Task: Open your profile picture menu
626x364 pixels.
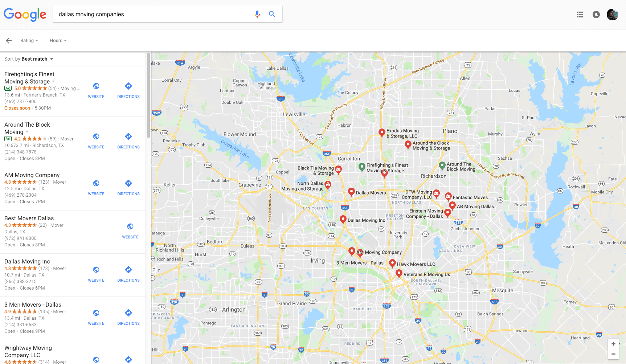Action: coord(612,15)
